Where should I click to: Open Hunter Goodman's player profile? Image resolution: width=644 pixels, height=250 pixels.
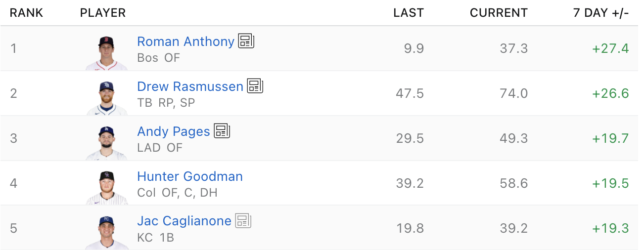pos(190,176)
